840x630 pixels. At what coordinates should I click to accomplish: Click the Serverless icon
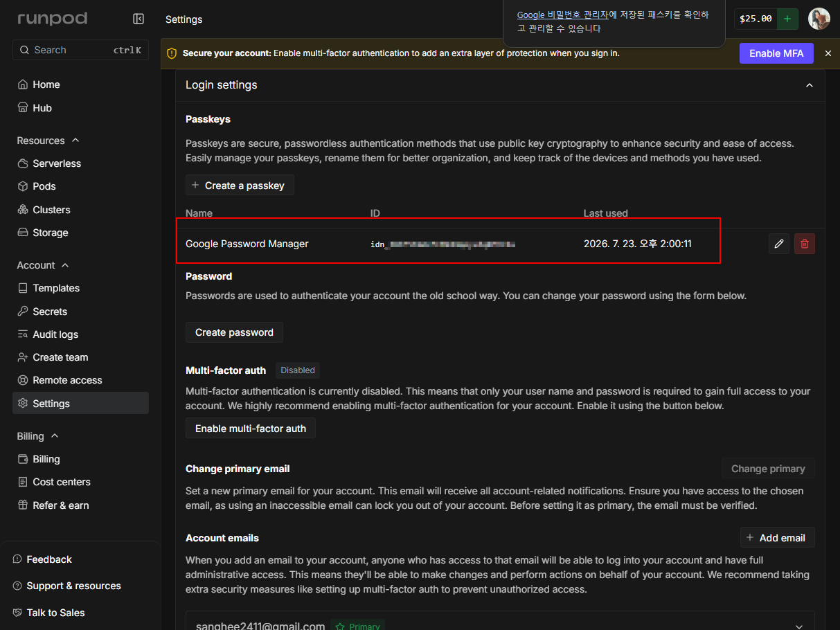click(22, 163)
